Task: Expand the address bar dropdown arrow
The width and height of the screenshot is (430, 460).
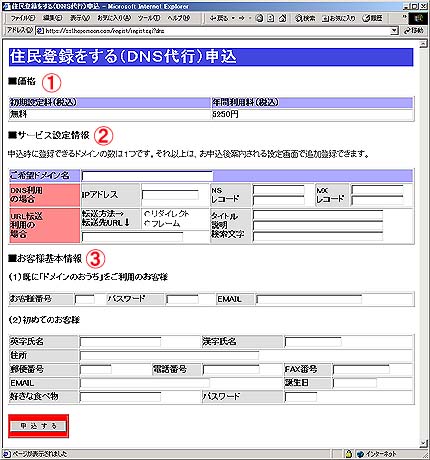Action: pos(394,31)
